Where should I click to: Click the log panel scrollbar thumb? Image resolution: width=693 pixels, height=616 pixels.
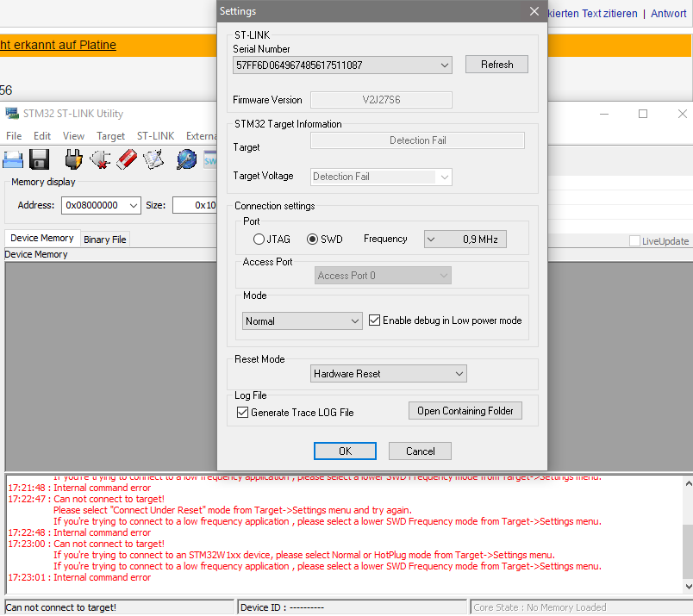click(x=688, y=551)
